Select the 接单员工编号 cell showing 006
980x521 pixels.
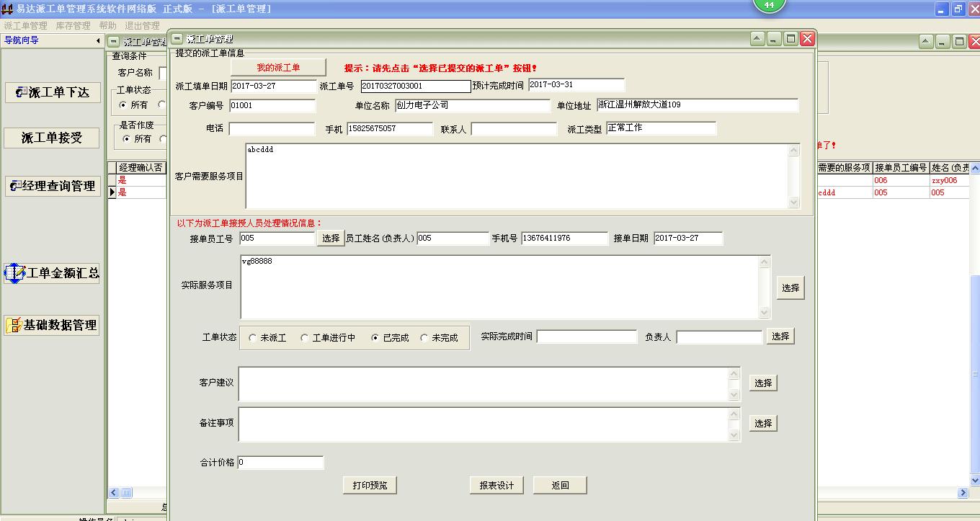click(901, 181)
